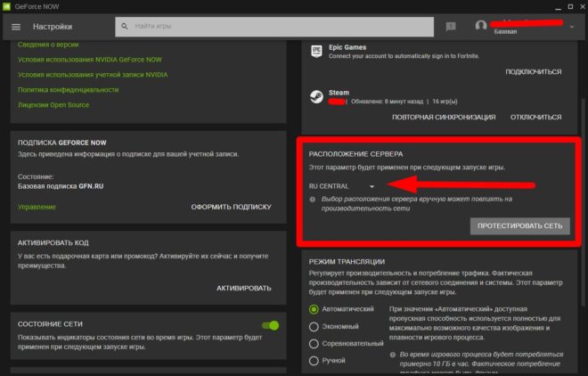
Task: Select Ручной streaming mode
Action: pos(314,360)
